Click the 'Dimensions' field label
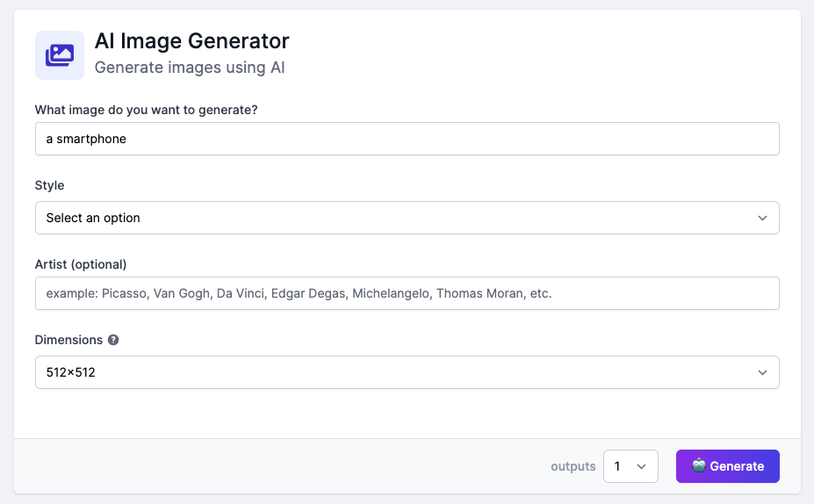This screenshot has width=814, height=504. click(x=68, y=340)
